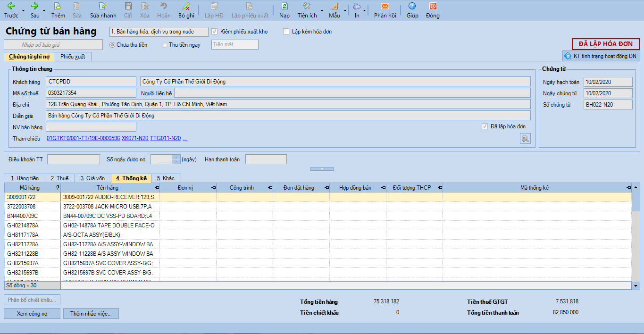Open dropdown arrow next to Sau
Screen dimensions: 644x334
[x=44, y=10]
